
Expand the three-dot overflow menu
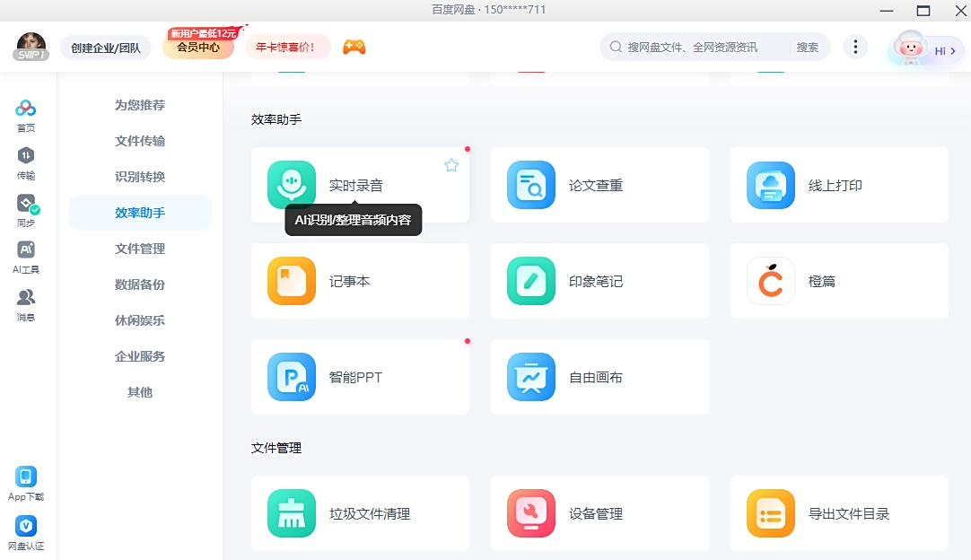[x=855, y=46]
